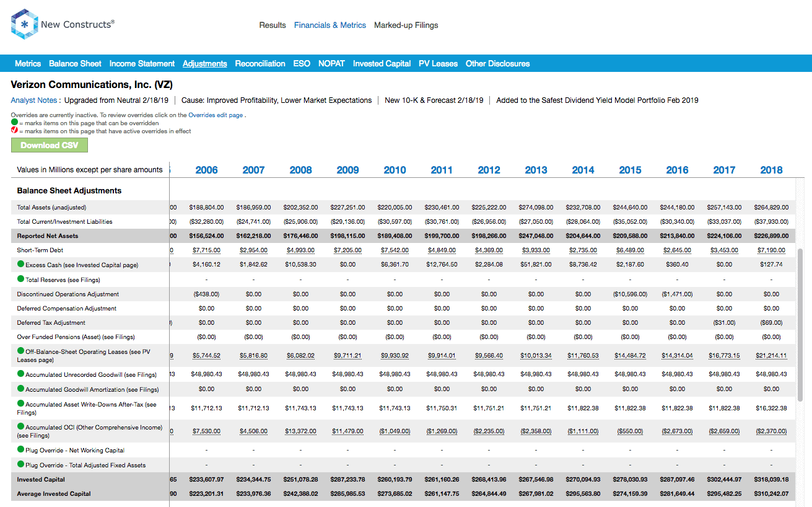Click green dot beside Total Reserves row
Image resolution: width=812 pixels, height=507 pixels.
coord(21,280)
